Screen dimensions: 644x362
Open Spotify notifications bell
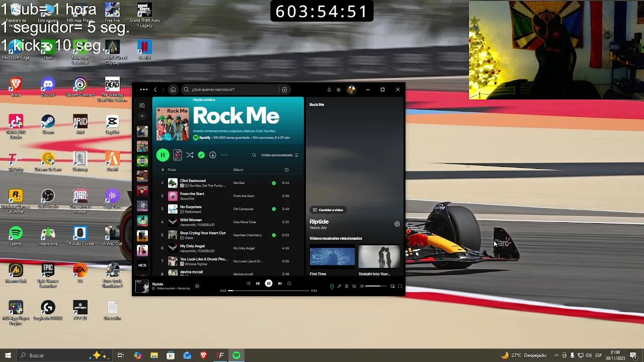(x=329, y=89)
